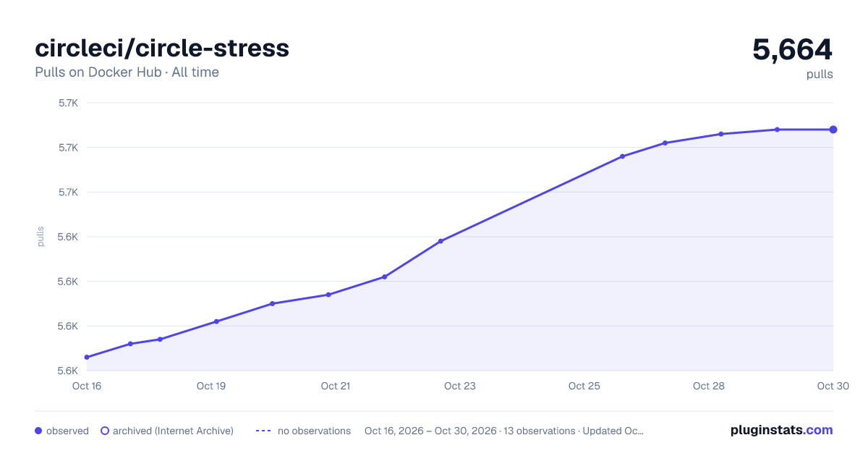868x456 pixels.
Task: Click the Oct 28 x-axis label
Action: [x=709, y=386]
